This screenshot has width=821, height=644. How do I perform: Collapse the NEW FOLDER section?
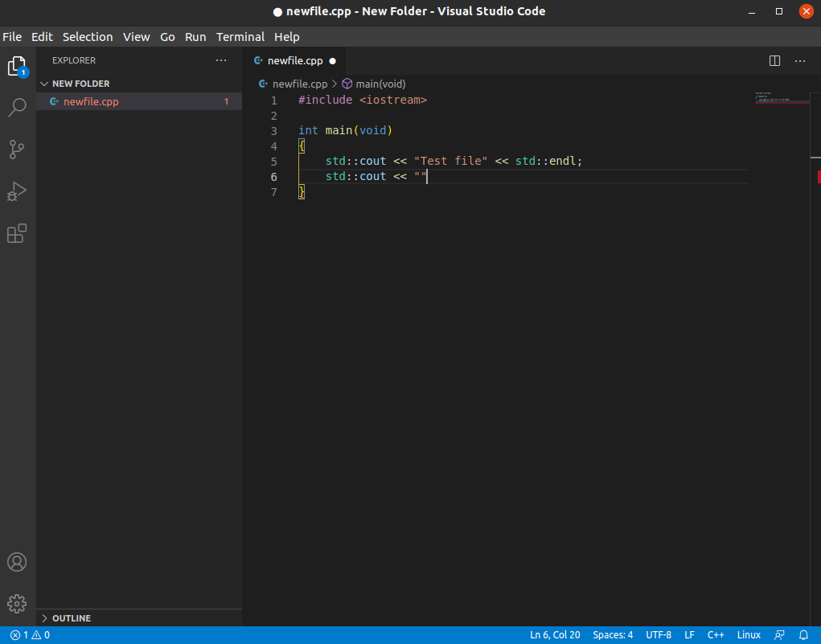tap(80, 83)
